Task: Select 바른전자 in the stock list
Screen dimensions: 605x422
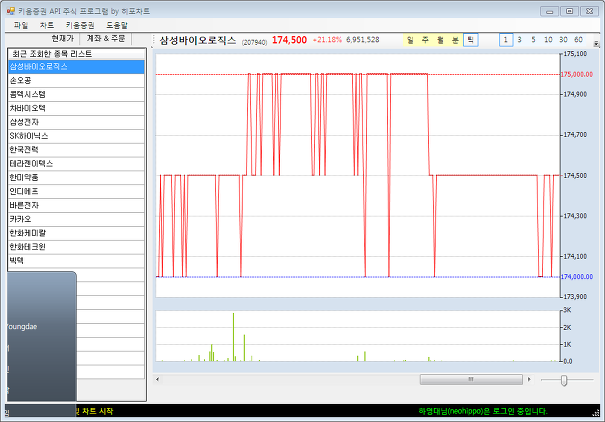Action: [76, 205]
